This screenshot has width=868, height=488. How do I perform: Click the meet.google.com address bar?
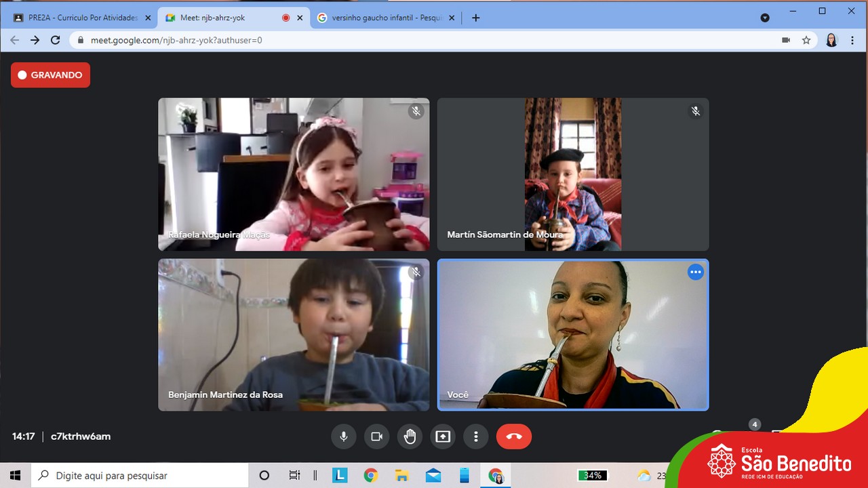407,41
